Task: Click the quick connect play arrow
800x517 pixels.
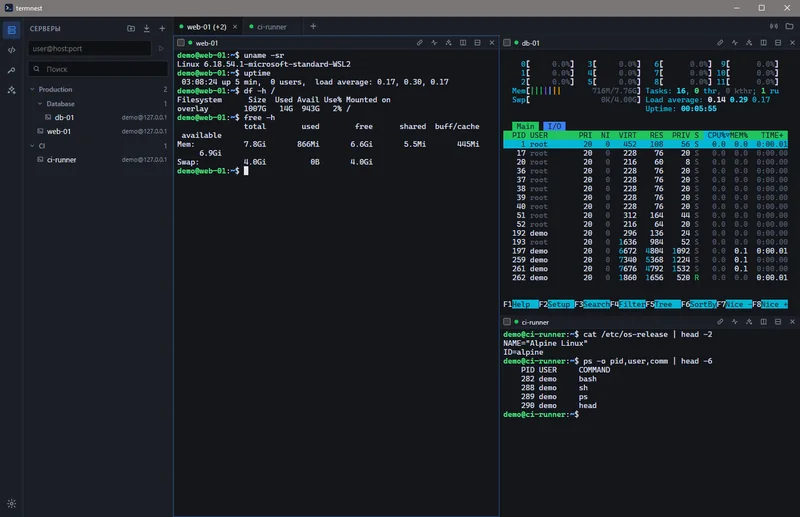Action: [x=161, y=48]
